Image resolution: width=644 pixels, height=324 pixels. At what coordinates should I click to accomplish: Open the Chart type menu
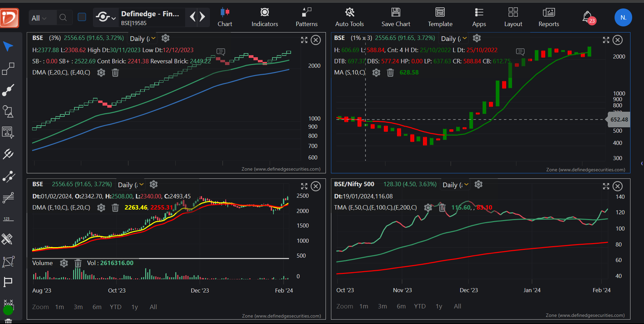[x=225, y=17]
